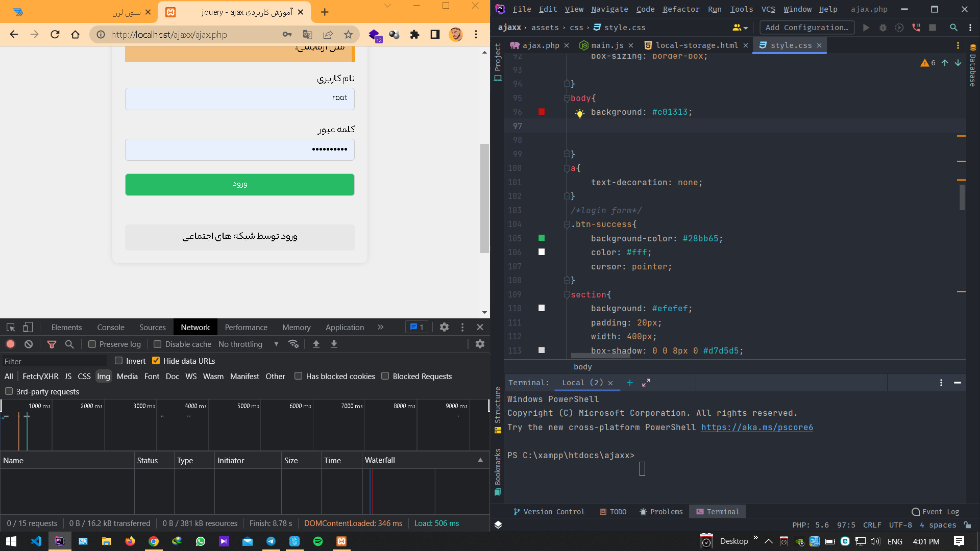Select the Img filter type

coord(104,377)
